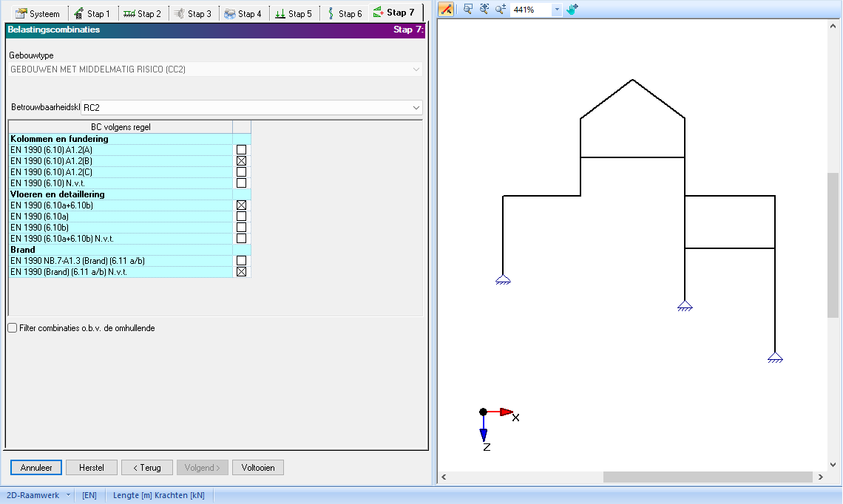The height and width of the screenshot is (504, 843).
Task: Select the member selection tool
Action: 446,9
